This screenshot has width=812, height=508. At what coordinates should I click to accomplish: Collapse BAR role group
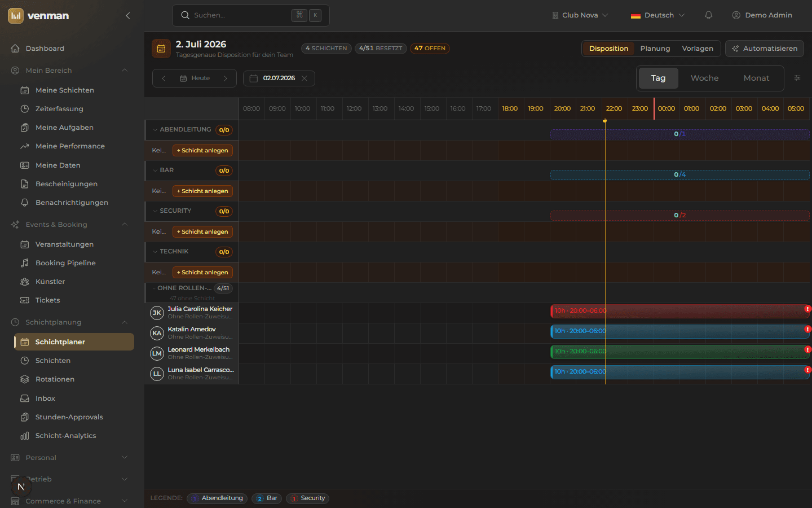155,170
